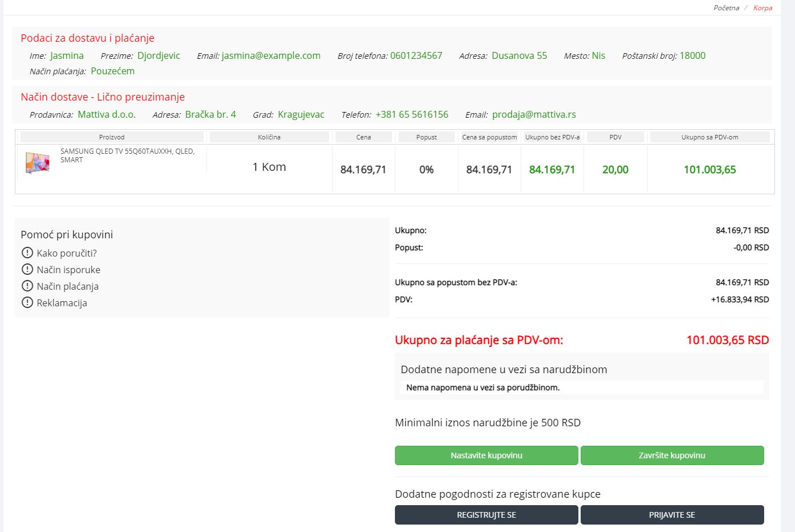The height and width of the screenshot is (532, 795).
Task: Finish order with Završite kupovinu
Action: point(672,455)
